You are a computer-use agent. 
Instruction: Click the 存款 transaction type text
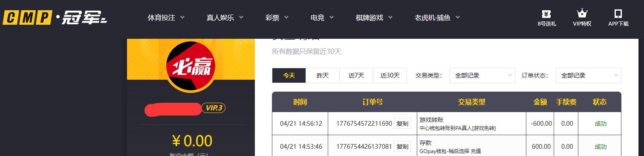click(x=426, y=143)
